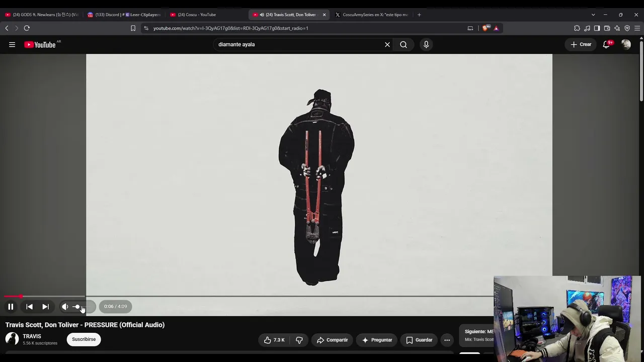Mute the video with the speaker icon

click(x=65, y=307)
